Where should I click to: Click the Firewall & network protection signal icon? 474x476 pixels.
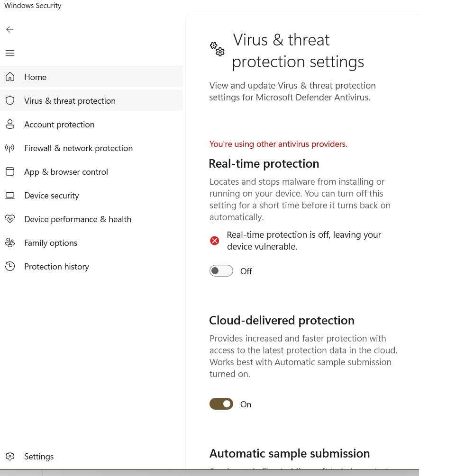click(10, 148)
